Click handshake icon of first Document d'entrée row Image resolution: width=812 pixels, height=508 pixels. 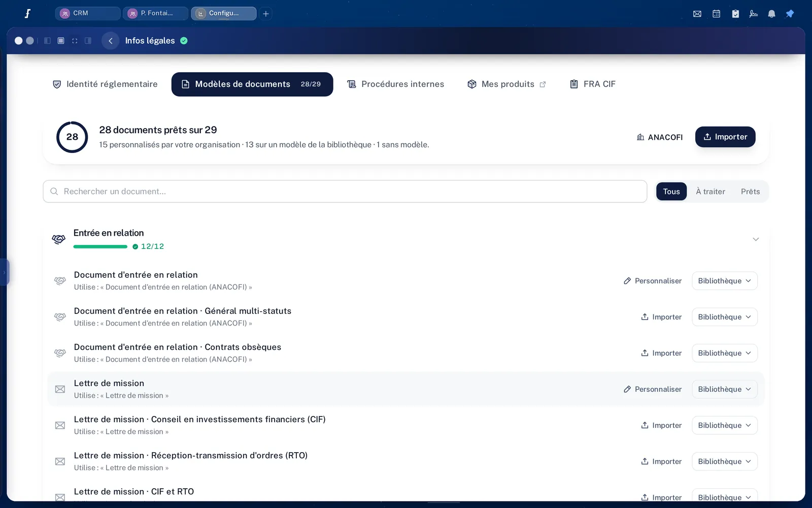[x=60, y=281]
